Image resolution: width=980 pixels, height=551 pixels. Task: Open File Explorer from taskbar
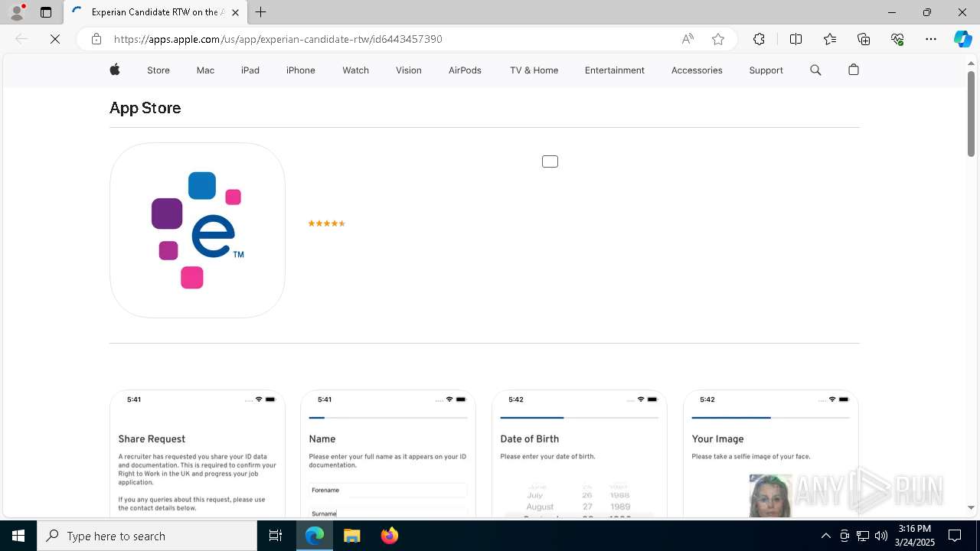pyautogui.click(x=351, y=536)
